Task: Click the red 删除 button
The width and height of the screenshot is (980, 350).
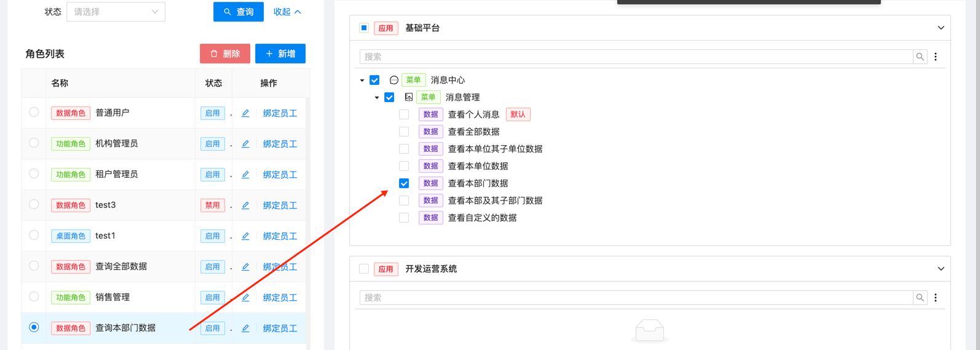Action: [x=224, y=54]
